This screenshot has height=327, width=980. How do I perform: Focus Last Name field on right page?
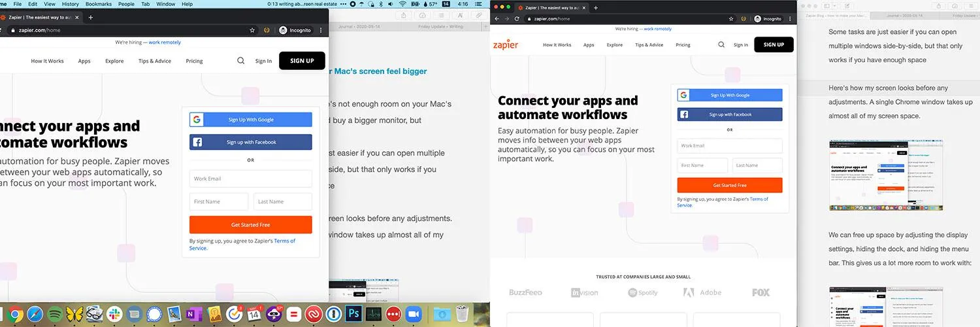(757, 165)
